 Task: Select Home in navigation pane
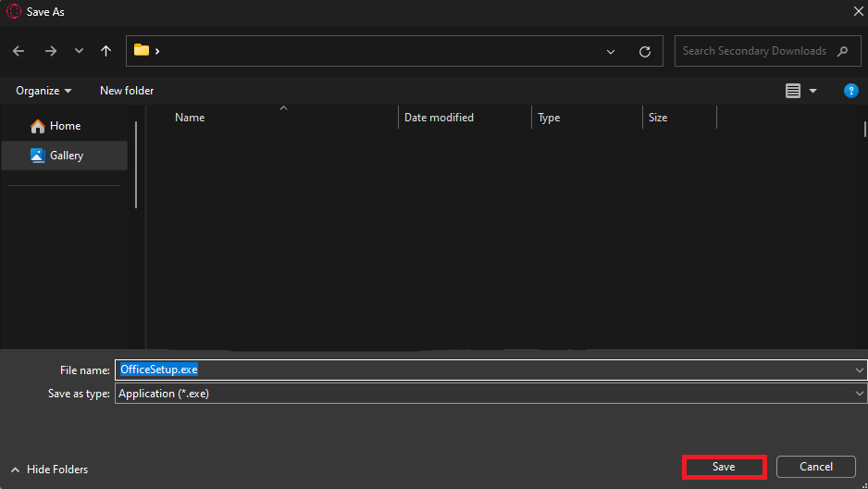pyautogui.click(x=64, y=126)
